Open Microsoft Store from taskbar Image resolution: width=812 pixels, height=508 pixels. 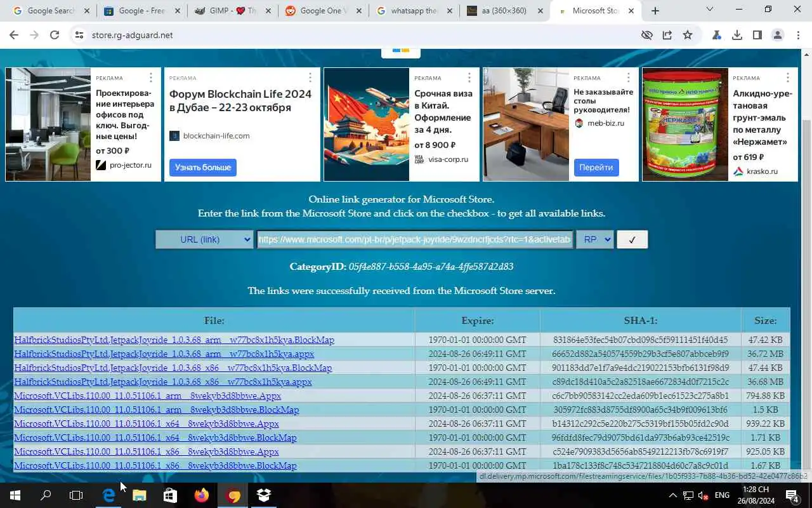171,495
